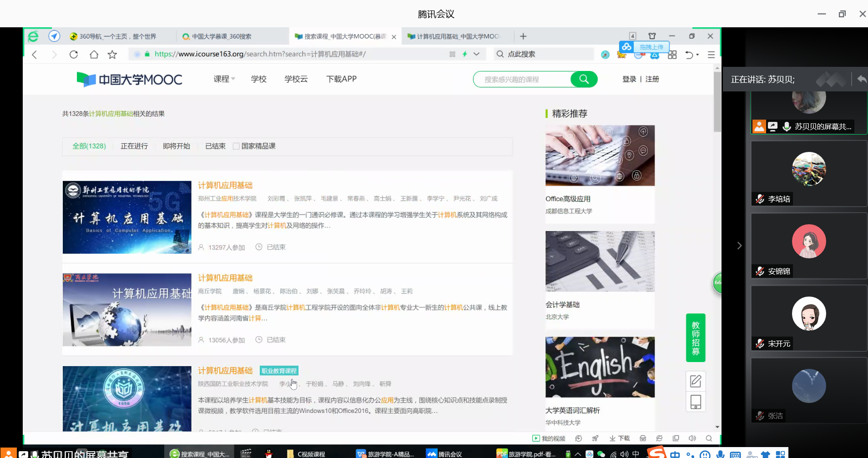Go to browser home page icon
The width and height of the screenshot is (868, 458).
pos(94,55)
